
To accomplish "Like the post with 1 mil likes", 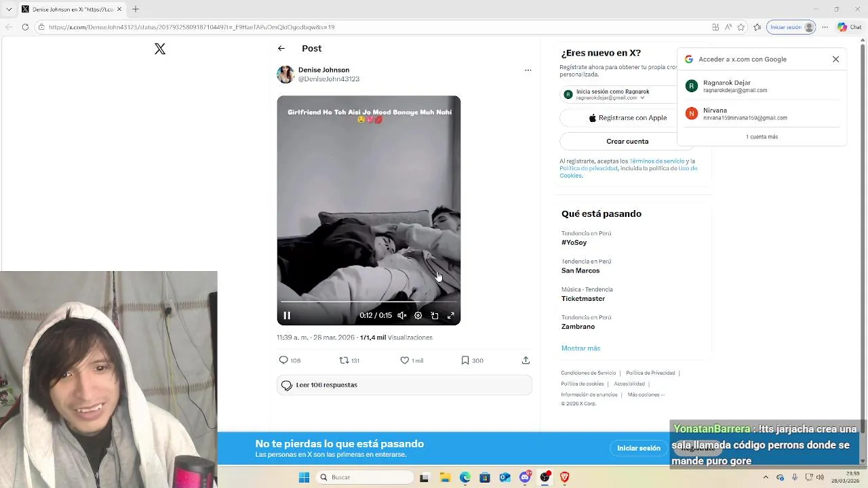I will tap(412, 361).
